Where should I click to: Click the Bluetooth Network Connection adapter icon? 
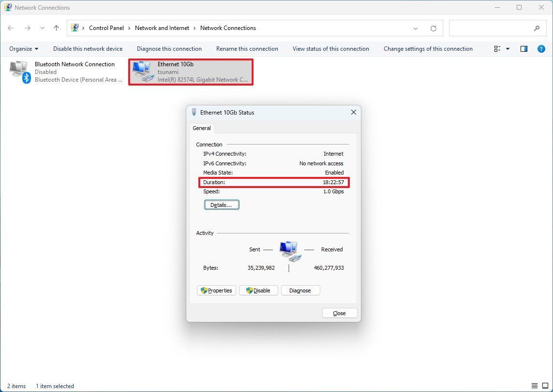pos(19,72)
